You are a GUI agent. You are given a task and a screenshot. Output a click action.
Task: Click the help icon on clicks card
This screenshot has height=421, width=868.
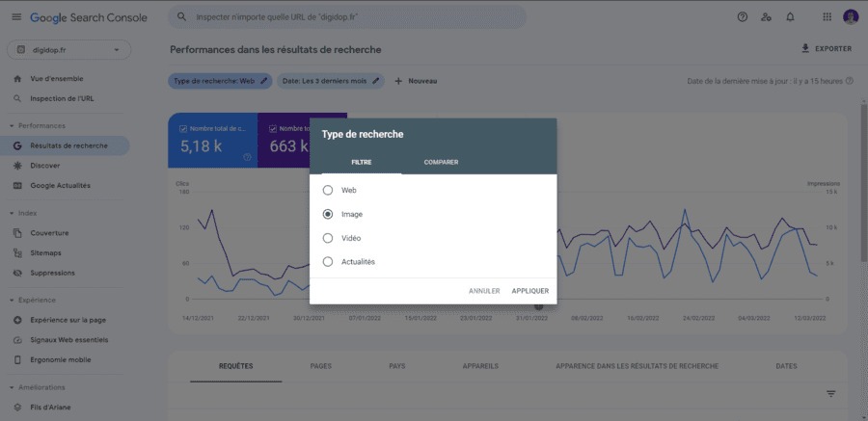point(247,157)
